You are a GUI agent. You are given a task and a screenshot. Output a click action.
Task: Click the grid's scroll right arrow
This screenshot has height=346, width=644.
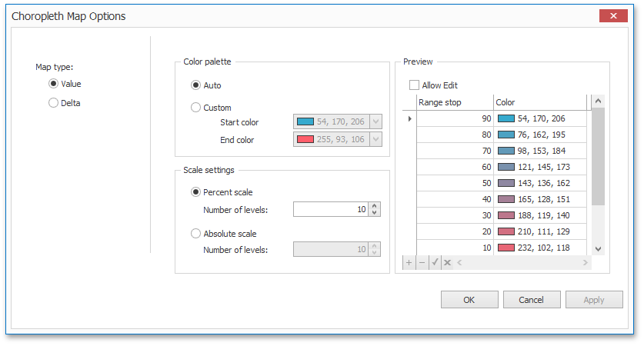585,263
